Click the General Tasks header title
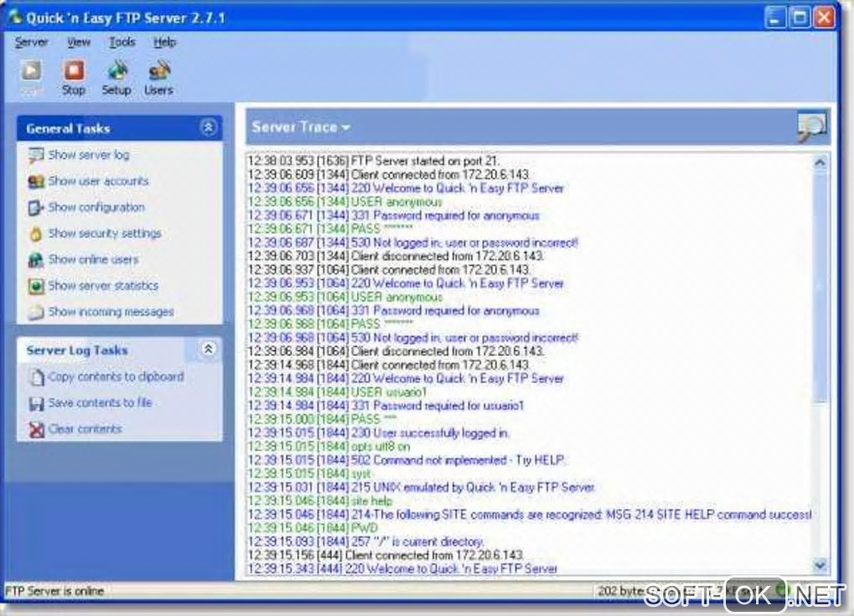The image size is (854, 616). pyautogui.click(x=68, y=129)
